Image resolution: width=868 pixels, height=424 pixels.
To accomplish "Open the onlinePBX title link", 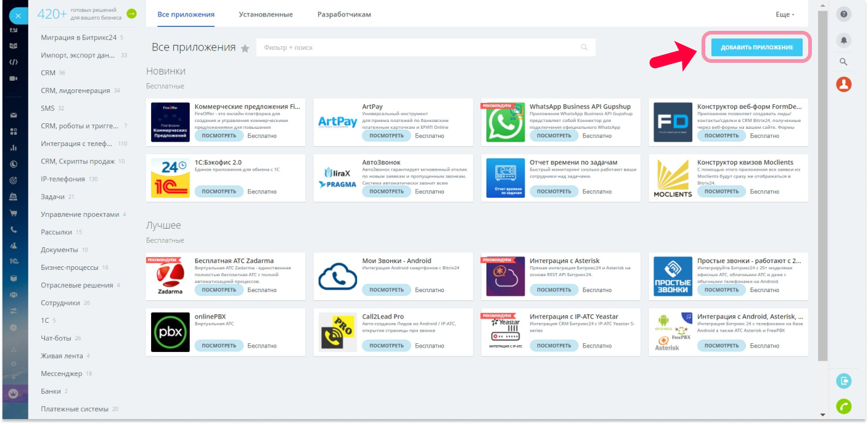I will pos(210,316).
